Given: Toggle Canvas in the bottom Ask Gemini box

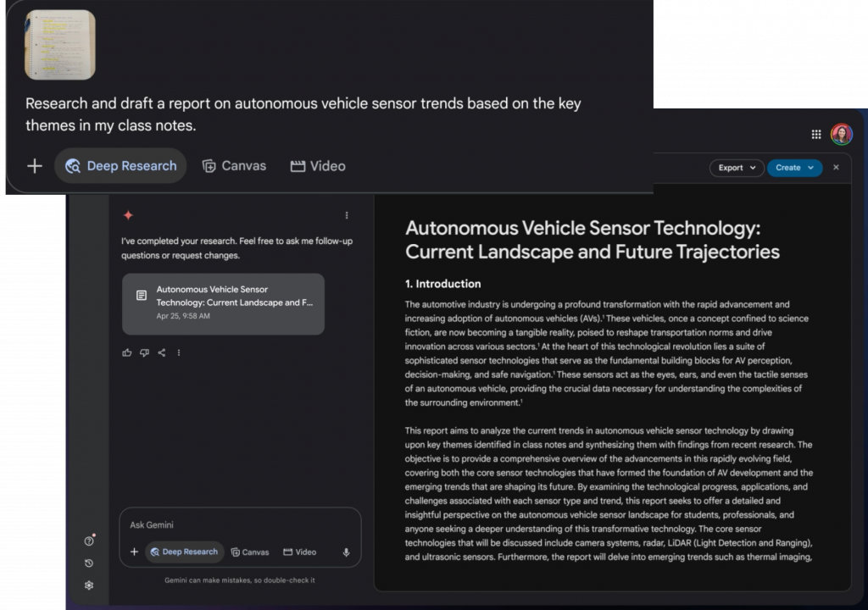Looking at the screenshot, I should (249, 552).
